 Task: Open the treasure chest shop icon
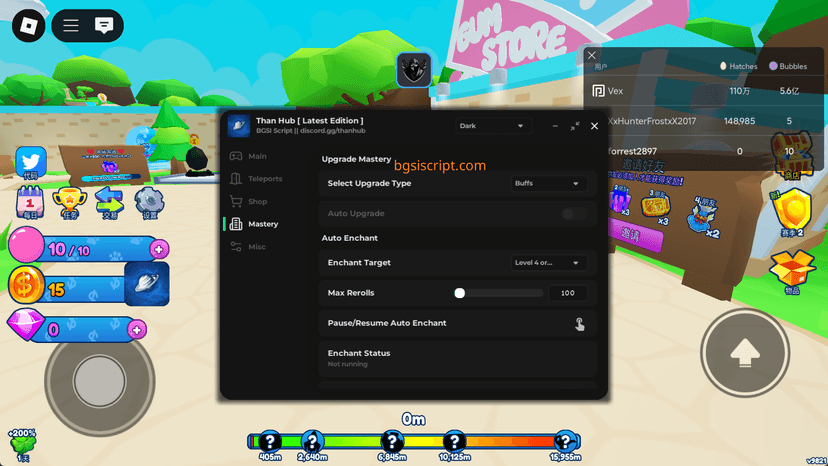point(790,158)
